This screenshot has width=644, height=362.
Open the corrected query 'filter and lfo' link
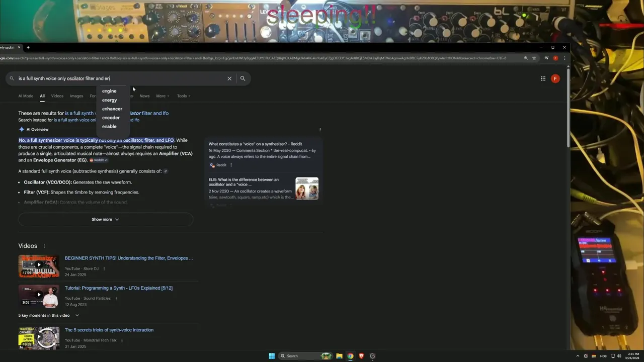pyautogui.click(x=117, y=113)
